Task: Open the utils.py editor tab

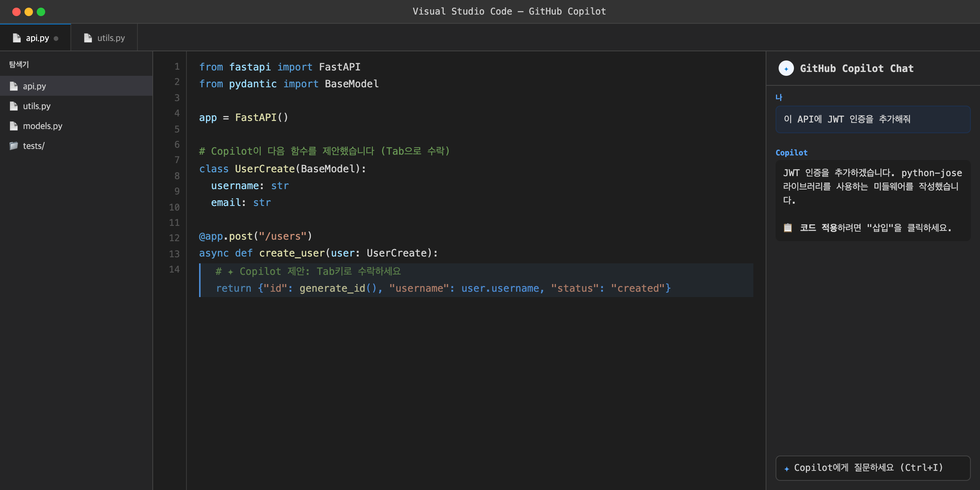Action: coord(104,38)
